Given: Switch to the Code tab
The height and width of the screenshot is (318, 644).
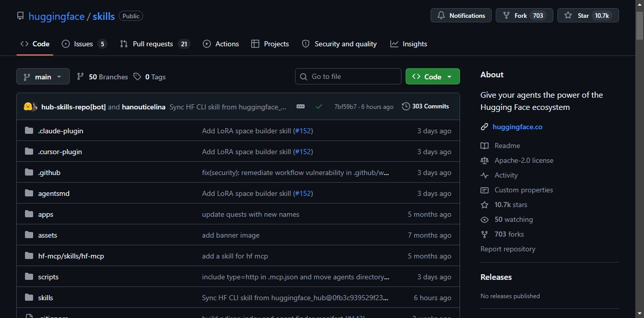Looking at the screenshot, I should click(x=35, y=44).
